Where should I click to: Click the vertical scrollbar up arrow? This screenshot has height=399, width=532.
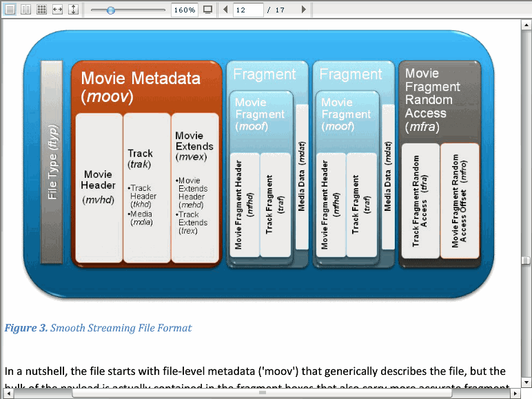coord(526,25)
